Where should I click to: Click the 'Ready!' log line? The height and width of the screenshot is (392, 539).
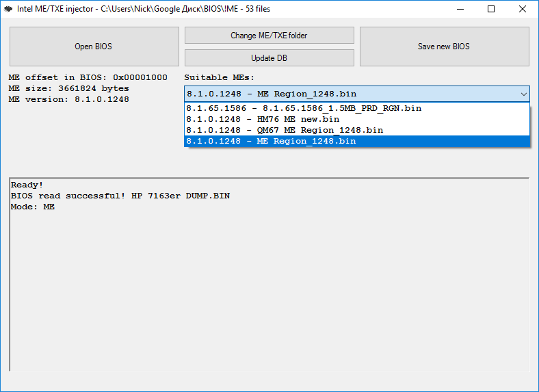tap(27, 185)
